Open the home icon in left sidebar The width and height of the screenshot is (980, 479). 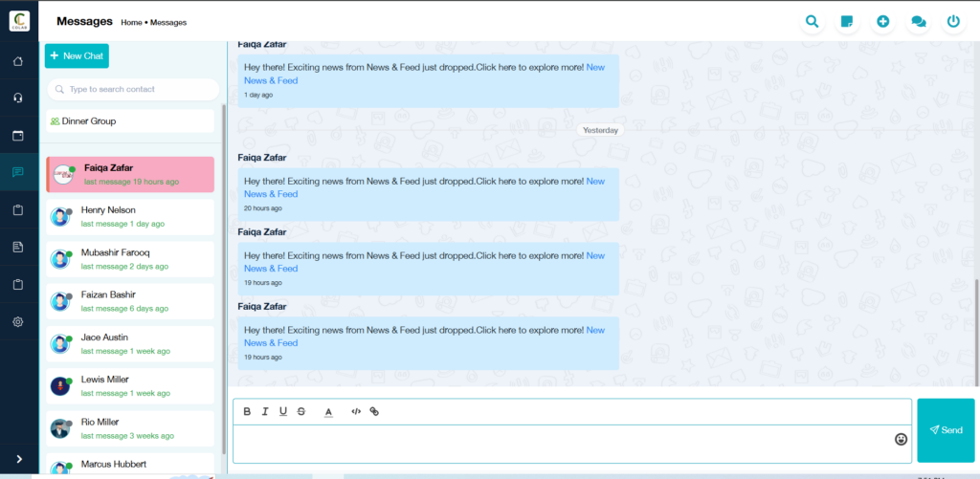[18, 61]
